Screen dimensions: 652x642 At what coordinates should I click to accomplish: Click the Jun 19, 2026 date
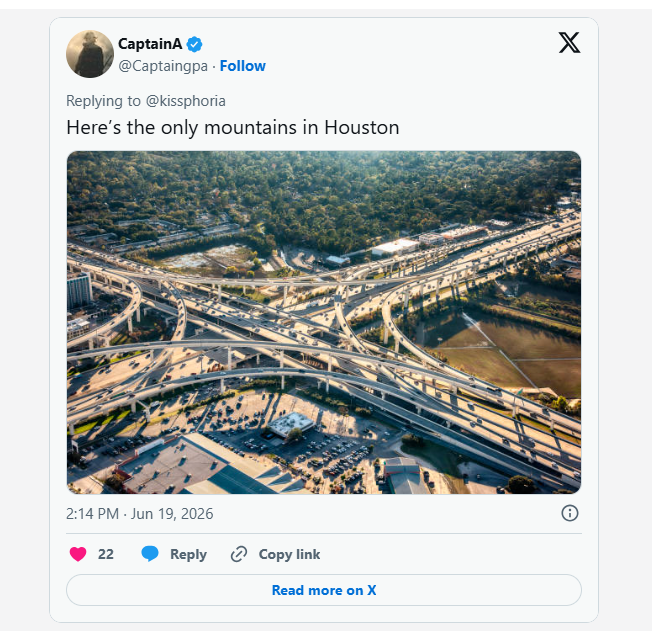172,514
